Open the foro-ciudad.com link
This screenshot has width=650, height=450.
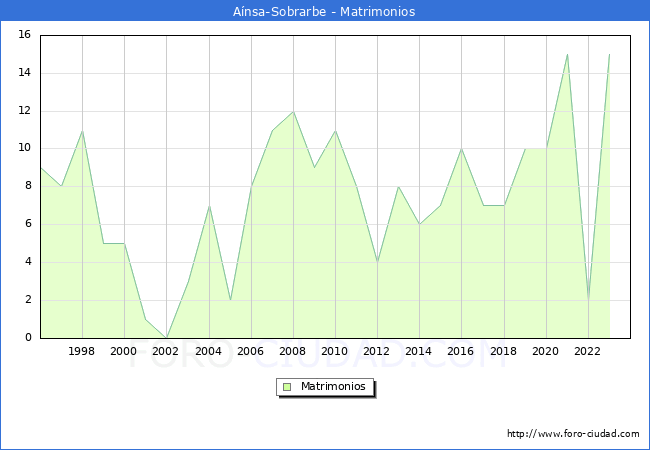tap(573, 434)
